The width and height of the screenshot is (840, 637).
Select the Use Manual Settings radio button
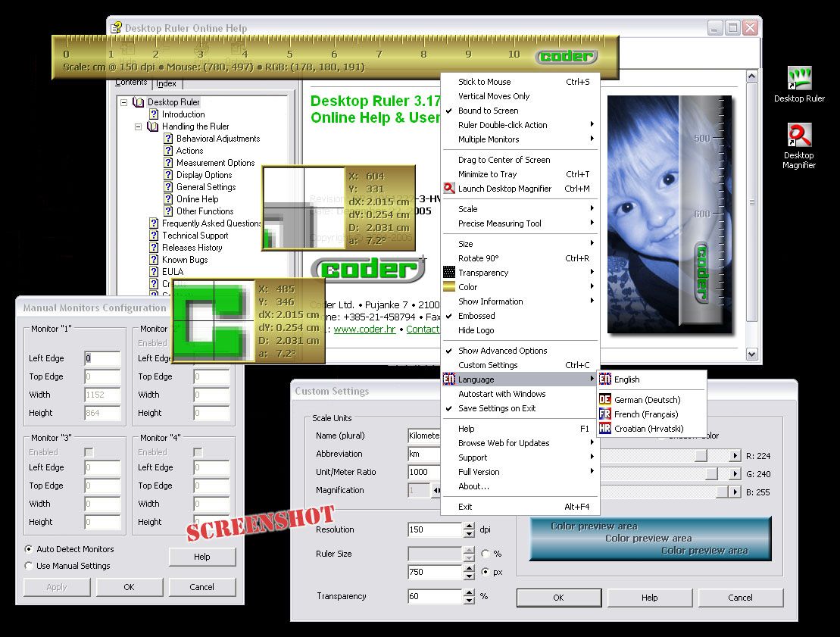point(28,565)
